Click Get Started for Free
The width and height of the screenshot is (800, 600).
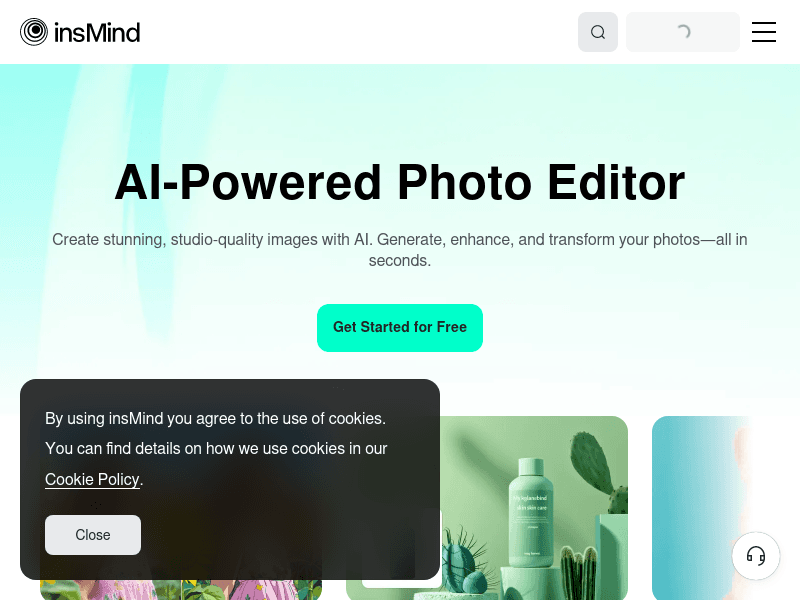coord(400,328)
